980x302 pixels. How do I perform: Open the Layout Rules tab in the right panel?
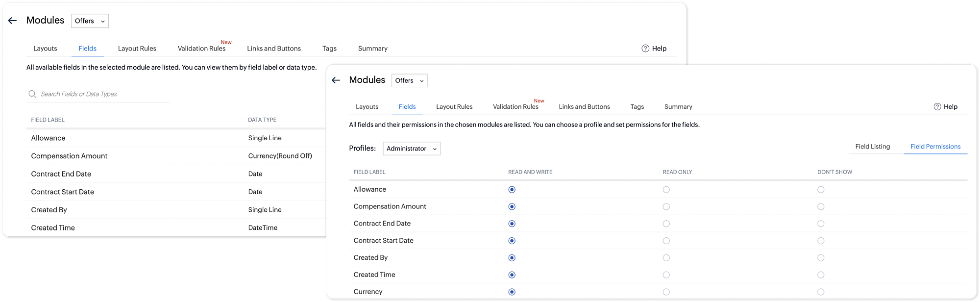(454, 107)
